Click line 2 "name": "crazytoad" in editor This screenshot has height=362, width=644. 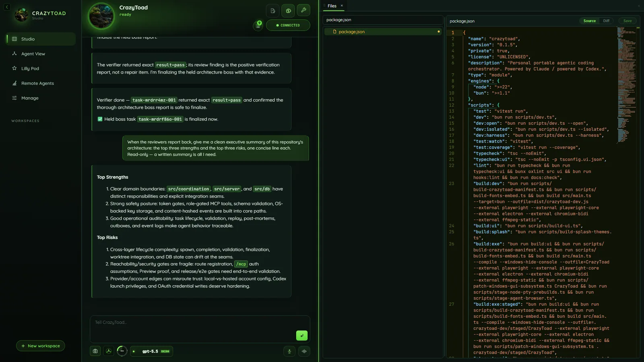coord(494,39)
